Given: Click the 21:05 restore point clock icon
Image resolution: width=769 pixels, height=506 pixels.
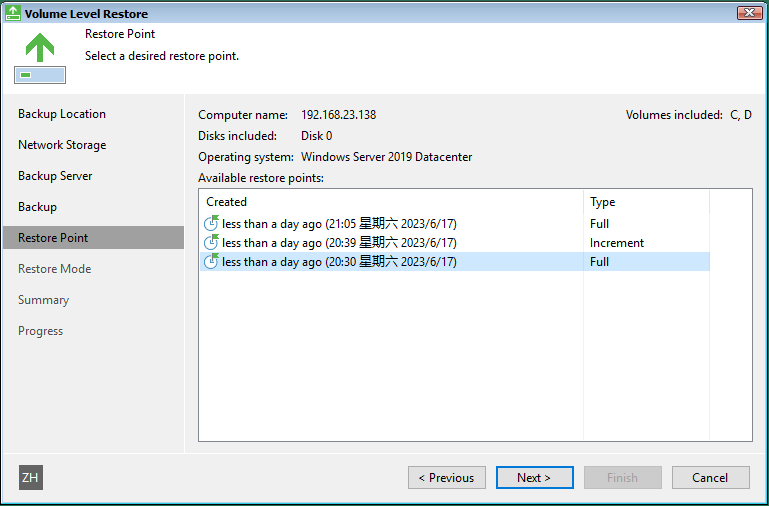Looking at the screenshot, I should tap(211, 223).
